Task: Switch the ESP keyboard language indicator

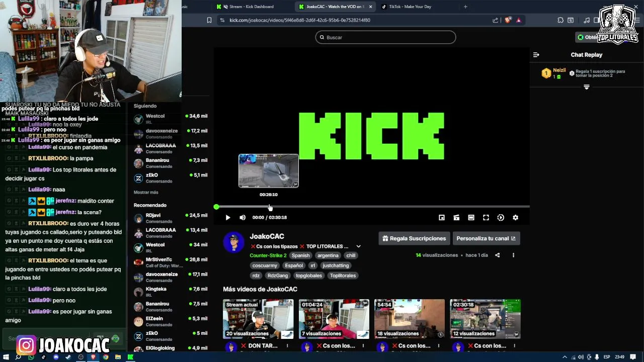Action: coord(607,357)
